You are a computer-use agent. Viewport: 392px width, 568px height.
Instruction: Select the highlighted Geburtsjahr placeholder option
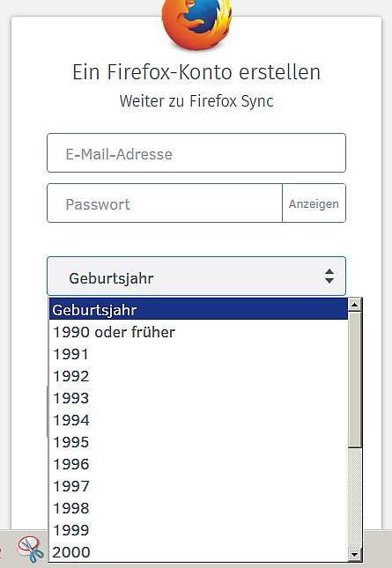tap(198, 310)
